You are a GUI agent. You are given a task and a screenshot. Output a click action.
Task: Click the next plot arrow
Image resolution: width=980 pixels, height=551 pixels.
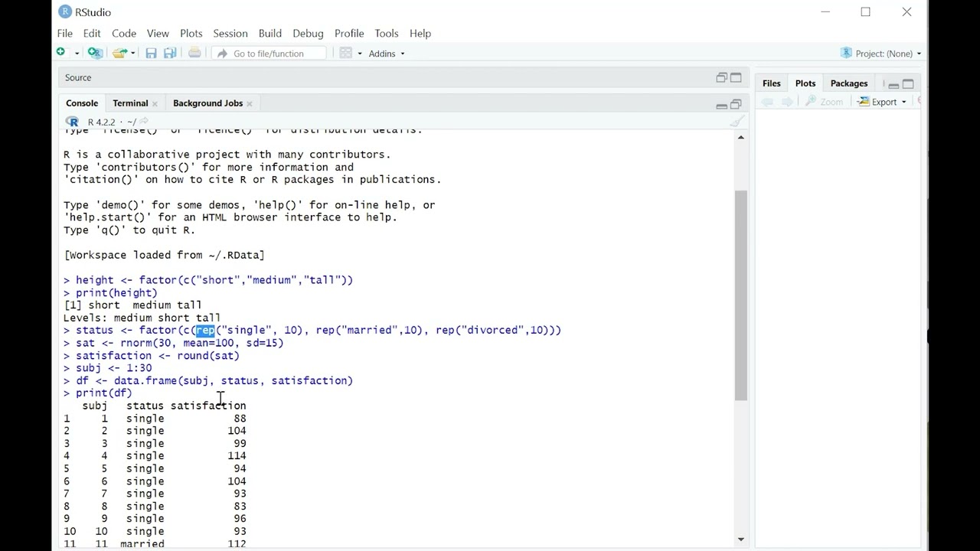click(787, 102)
